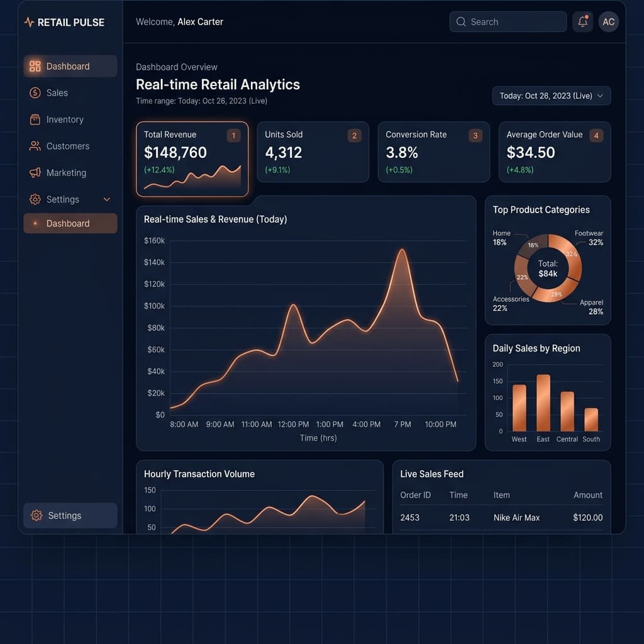Click the Marketing megaphone icon
The height and width of the screenshot is (644, 644).
coord(35,173)
